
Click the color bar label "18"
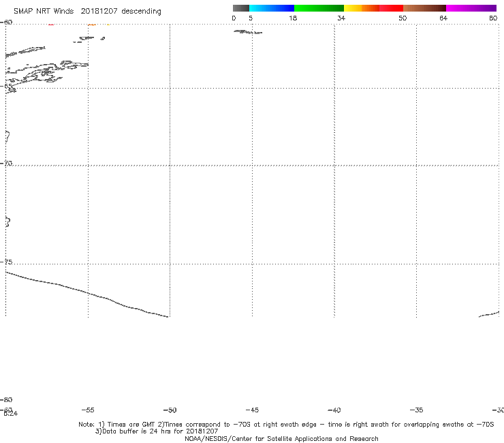(293, 18)
